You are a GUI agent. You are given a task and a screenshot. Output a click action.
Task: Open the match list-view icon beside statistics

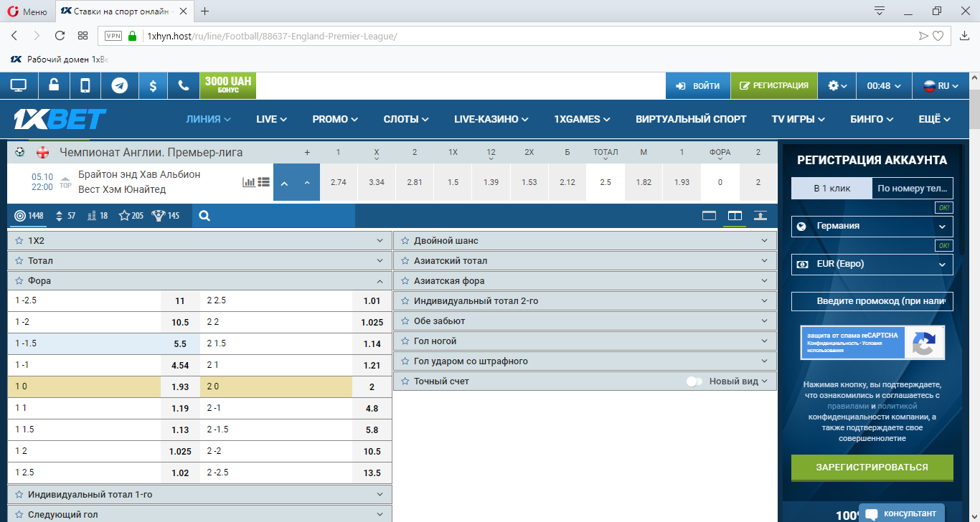click(263, 182)
